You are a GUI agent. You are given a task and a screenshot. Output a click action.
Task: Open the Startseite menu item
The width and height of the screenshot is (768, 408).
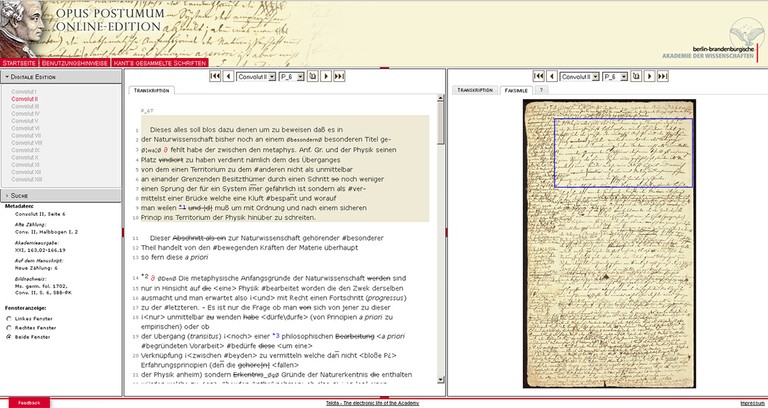tap(19, 63)
